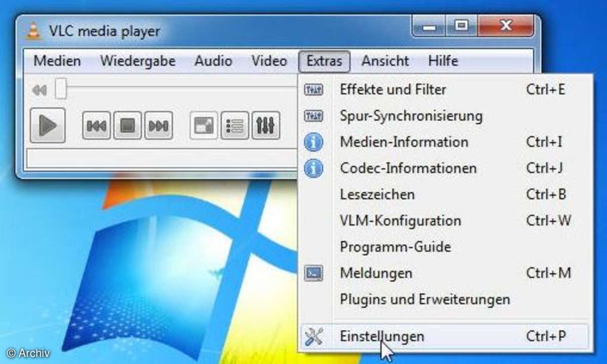Open the Audio menu
The width and height of the screenshot is (607, 364).
click(213, 61)
